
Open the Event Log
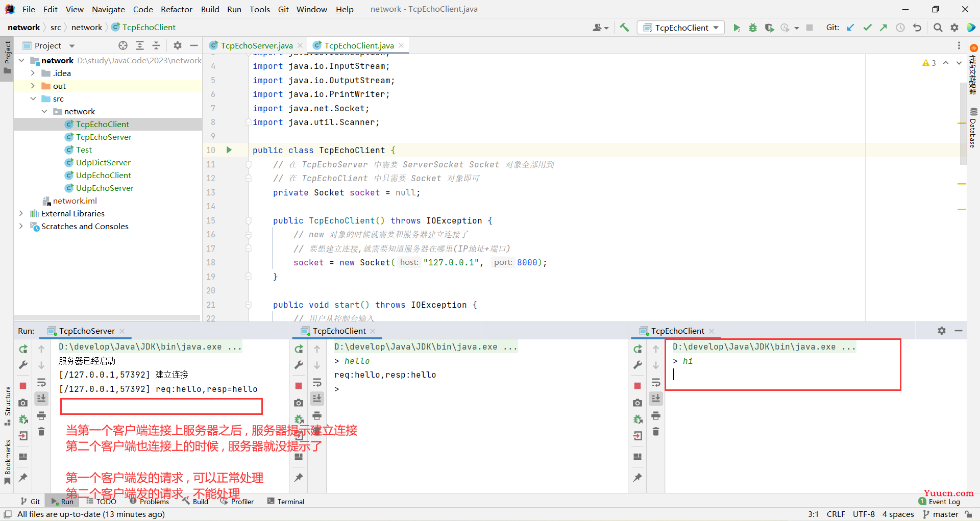click(939, 502)
